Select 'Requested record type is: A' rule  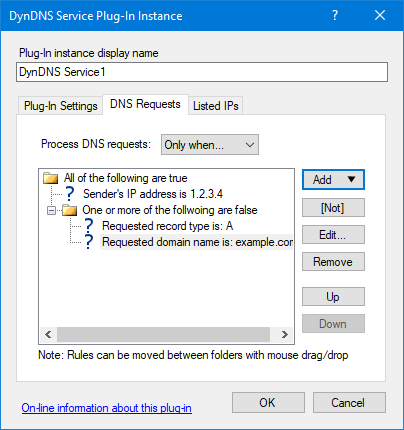point(167,226)
